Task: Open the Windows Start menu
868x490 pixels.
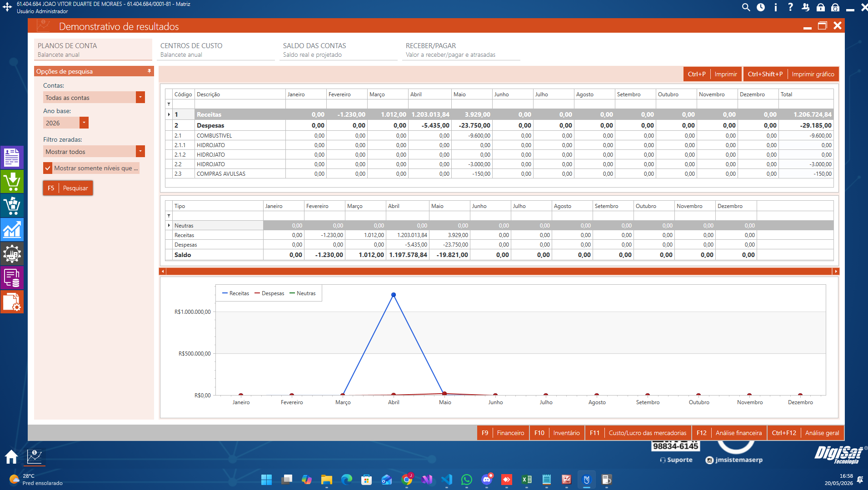Action: (x=267, y=480)
